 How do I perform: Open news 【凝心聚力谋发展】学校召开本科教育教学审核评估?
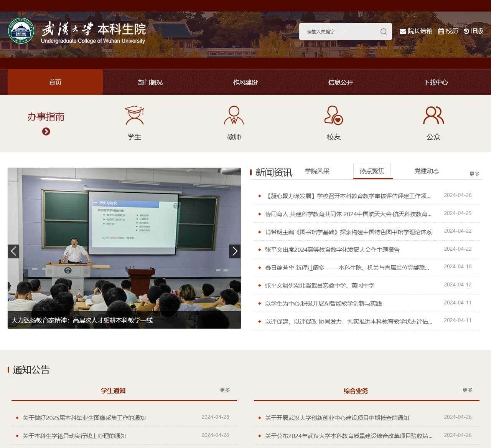coord(348,196)
